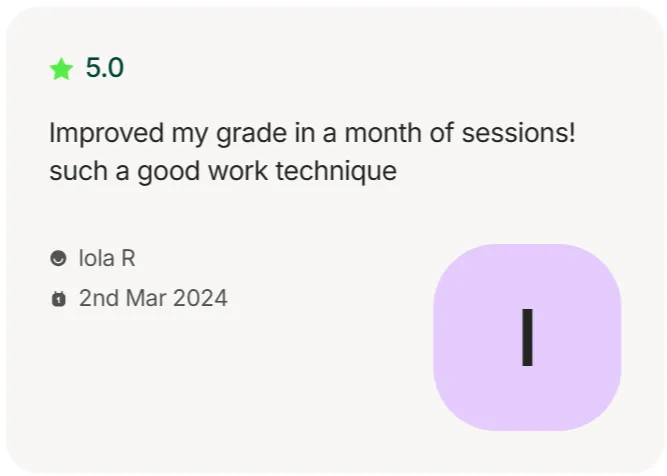This screenshot has height=476, width=667.
Task: Click the line 'such a good work technique'
Action: click(x=223, y=171)
